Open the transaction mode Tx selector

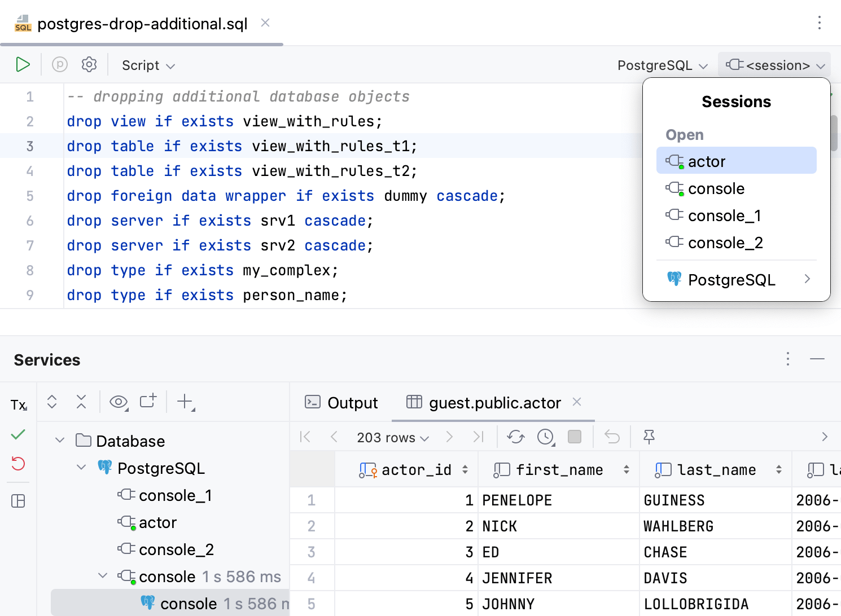(x=19, y=404)
